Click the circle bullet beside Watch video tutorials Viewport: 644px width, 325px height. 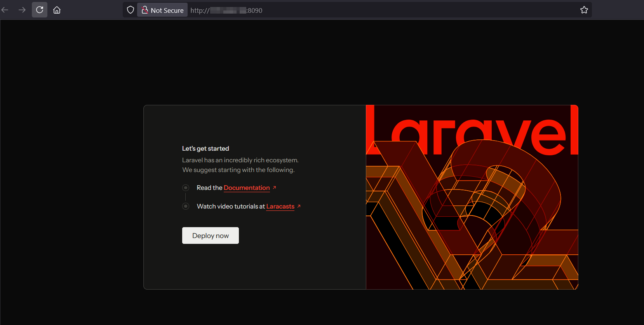pyautogui.click(x=186, y=206)
